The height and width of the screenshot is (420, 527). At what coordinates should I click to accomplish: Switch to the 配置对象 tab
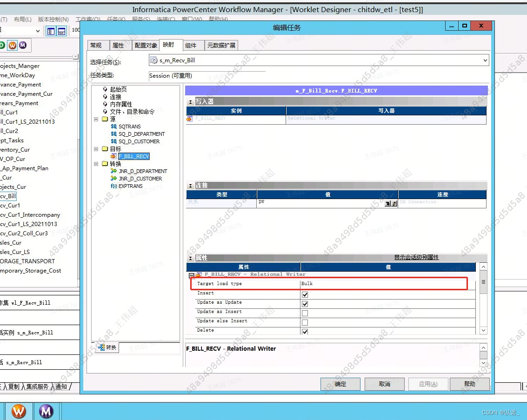146,46
